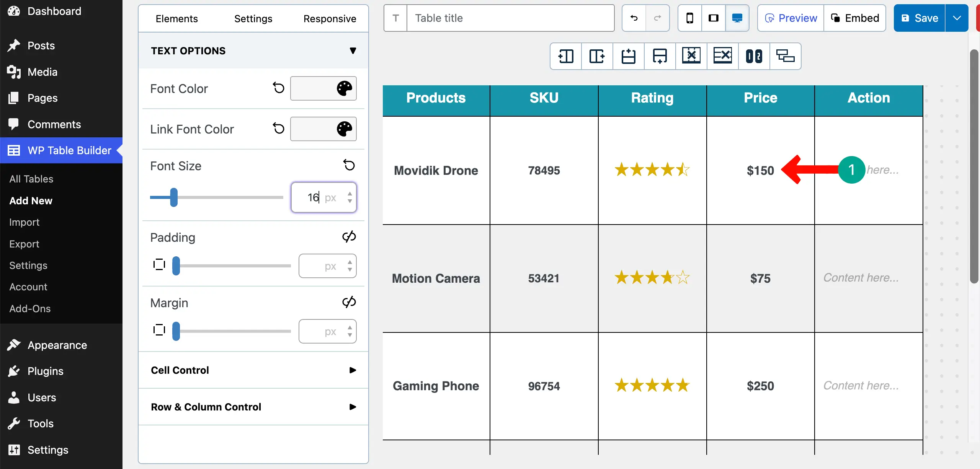980x469 pixels.
Task: Open the Link Font Color palette picker
Action: [344, 129]
